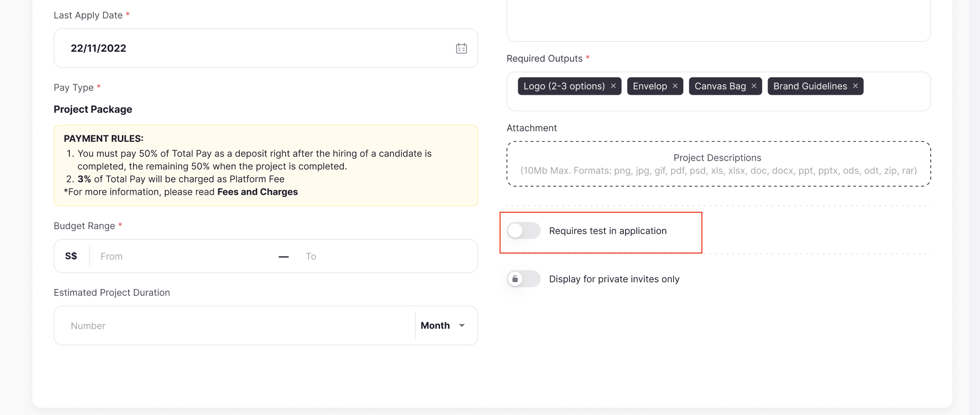The image size is (980, 415).
Task: Remove the Envelop tag
Action: (x=675, y=86)
